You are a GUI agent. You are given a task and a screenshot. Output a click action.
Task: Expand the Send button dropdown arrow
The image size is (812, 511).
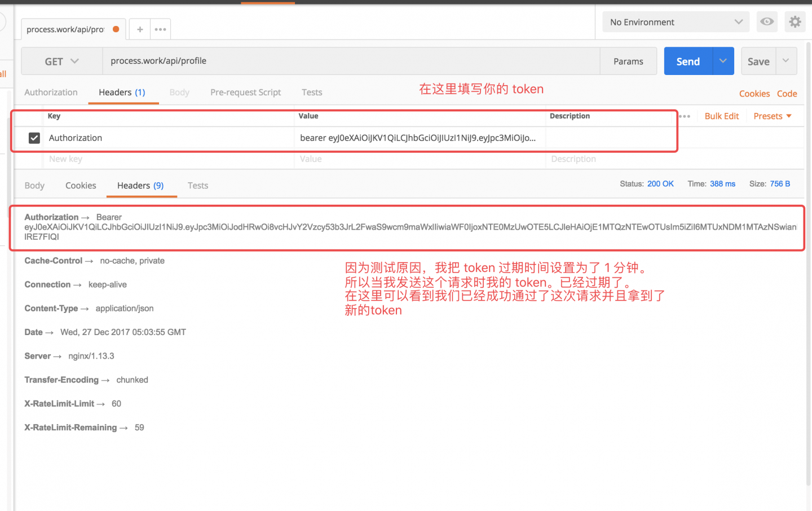[723, 61]
